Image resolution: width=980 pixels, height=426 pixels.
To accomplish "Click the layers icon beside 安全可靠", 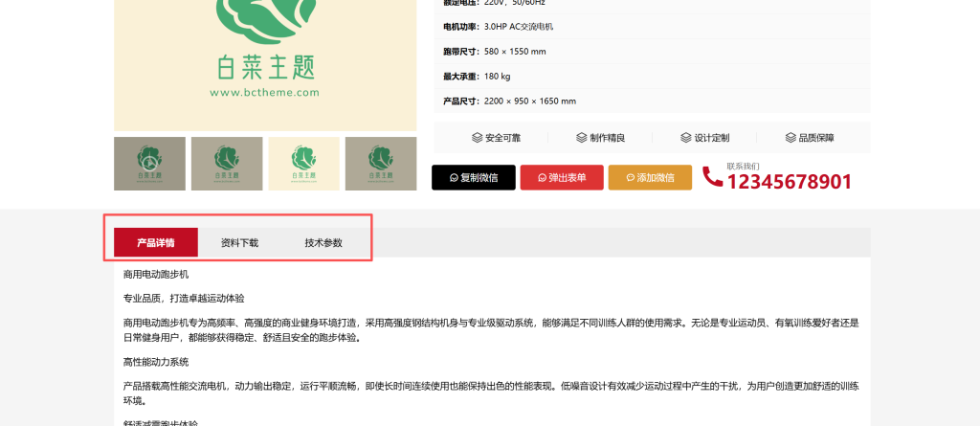I will click(478, 138).
